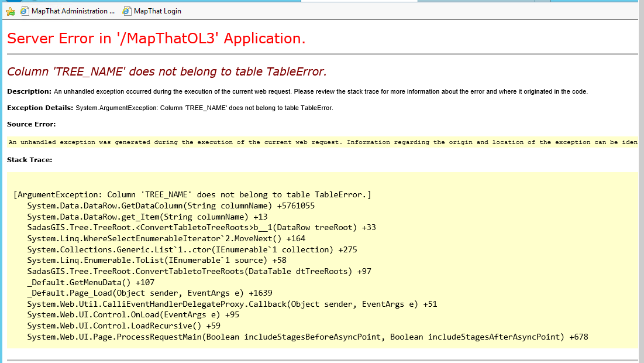Click the System.Collections.Generic.List`1..ctor stack line

click(192, 250)
